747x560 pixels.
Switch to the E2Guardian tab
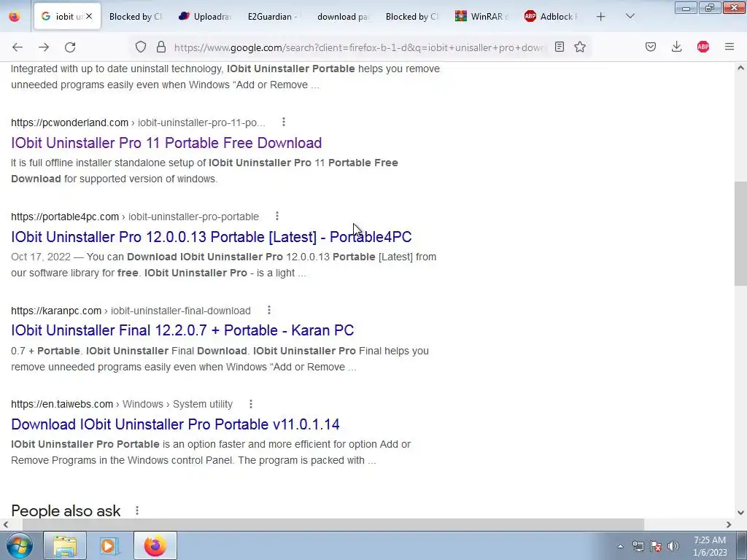point(274,17)
